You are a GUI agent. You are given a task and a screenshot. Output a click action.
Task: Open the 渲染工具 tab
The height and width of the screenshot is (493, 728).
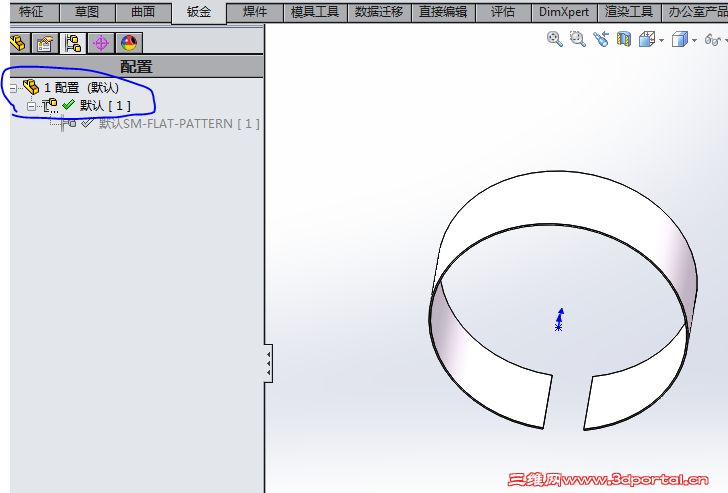click(629, 12)
